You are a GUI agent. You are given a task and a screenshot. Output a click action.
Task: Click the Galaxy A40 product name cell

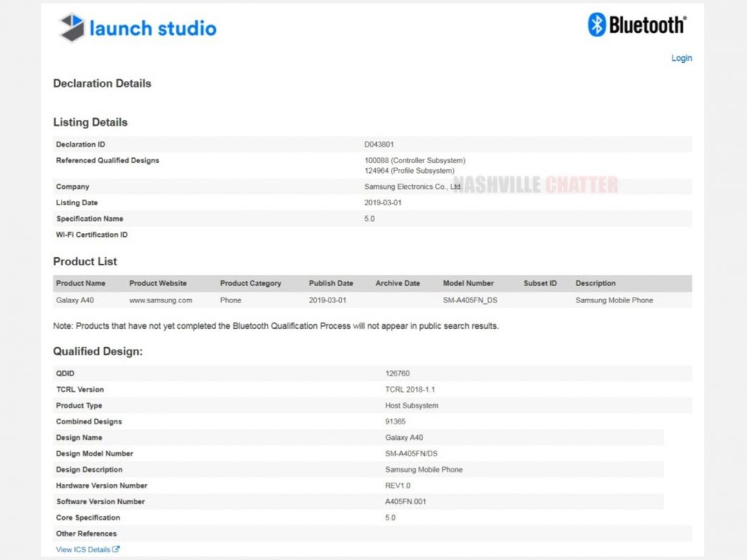pyautogui.click(x=75, y=300)
